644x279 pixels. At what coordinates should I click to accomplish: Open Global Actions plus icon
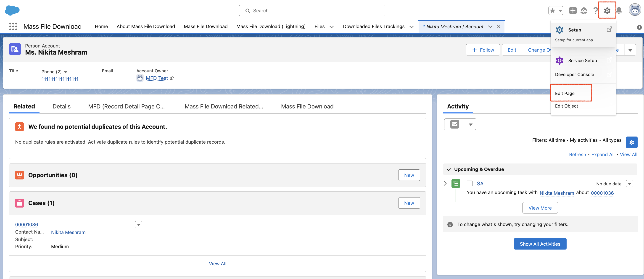(x=573, y=11)
